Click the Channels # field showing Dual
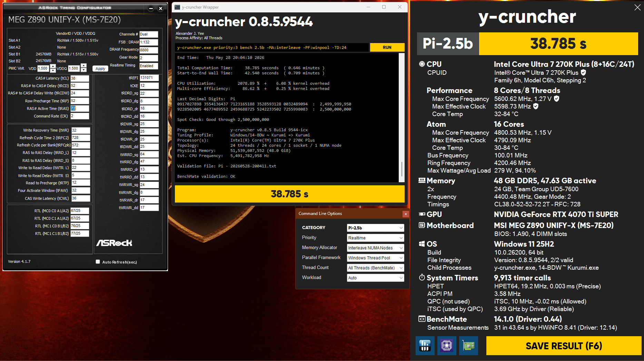Image resolution: width=644 pixels, height=361 pixels. [x=149, y=34]
